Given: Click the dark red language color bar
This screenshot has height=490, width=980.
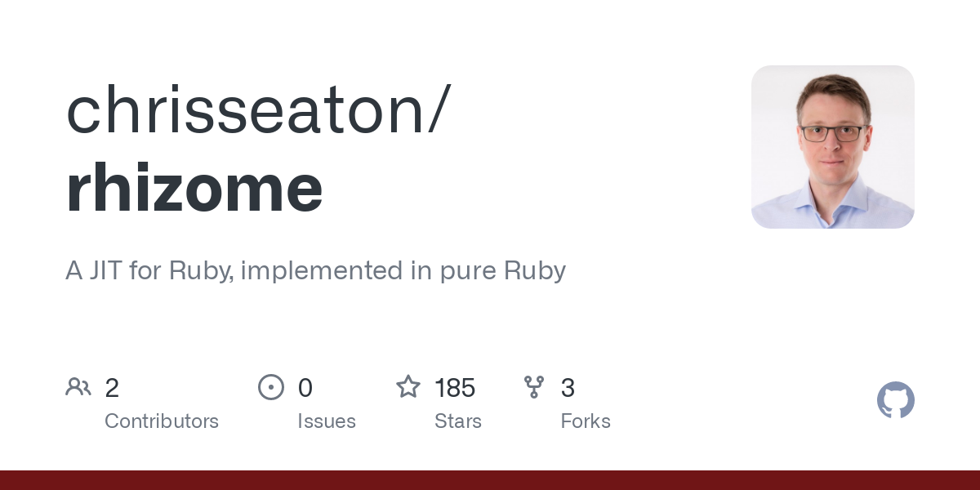Looking at the screenshot, I should [490, 480].
